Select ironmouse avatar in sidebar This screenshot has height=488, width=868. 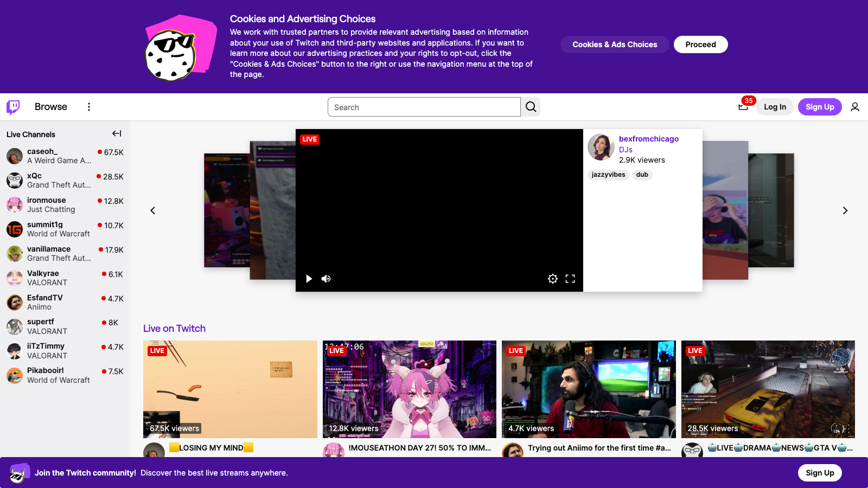(x=15, y=205)
